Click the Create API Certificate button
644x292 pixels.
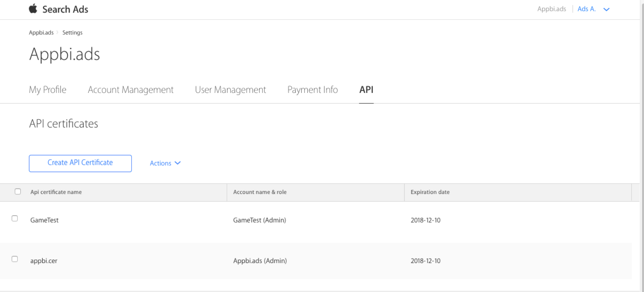(80, 163)
